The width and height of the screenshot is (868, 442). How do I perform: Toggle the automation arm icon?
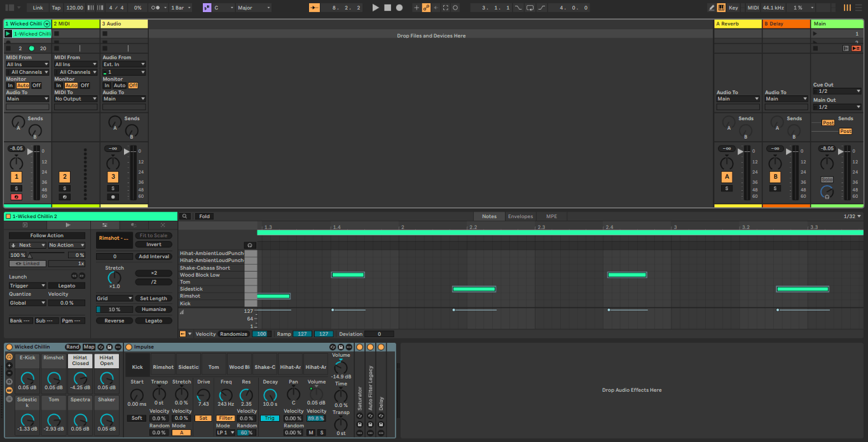click(426, 8)
